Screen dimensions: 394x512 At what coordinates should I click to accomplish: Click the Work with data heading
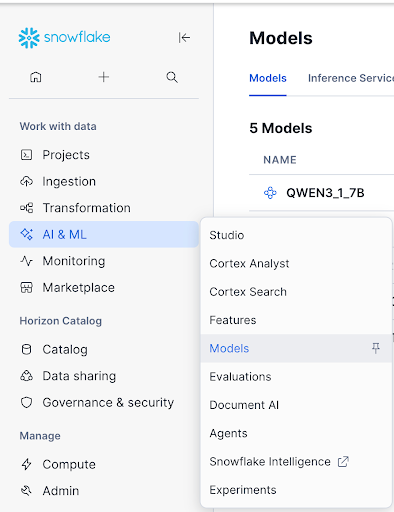58,126
